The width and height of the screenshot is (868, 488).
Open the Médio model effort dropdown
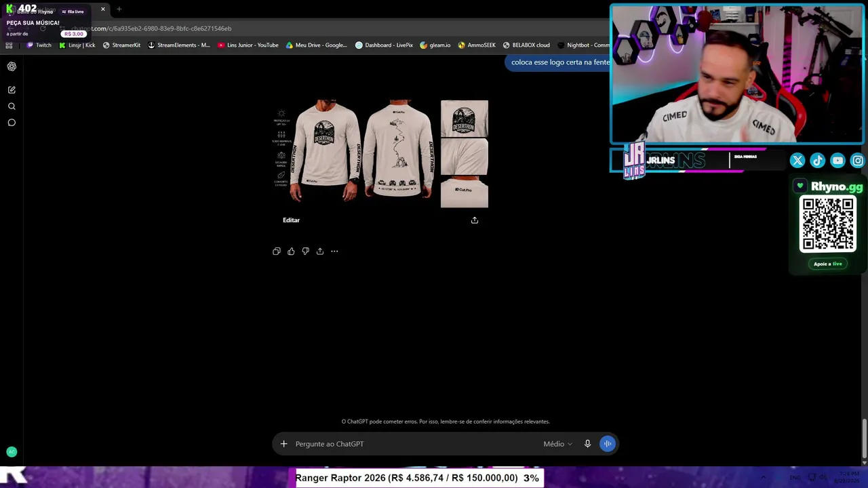[557, 444]
